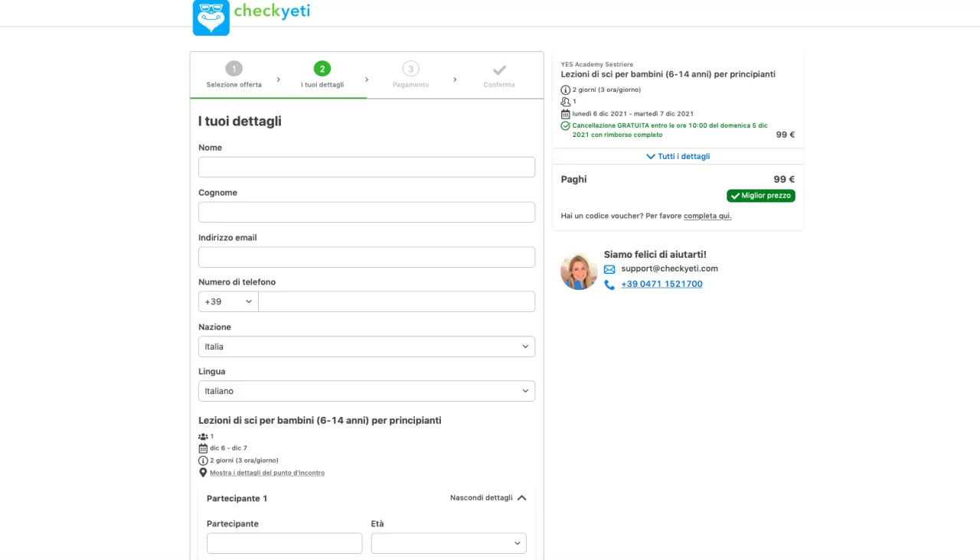Collapse Partecipante 1 via Nascondi dettagli

click(x=488, y=497)
